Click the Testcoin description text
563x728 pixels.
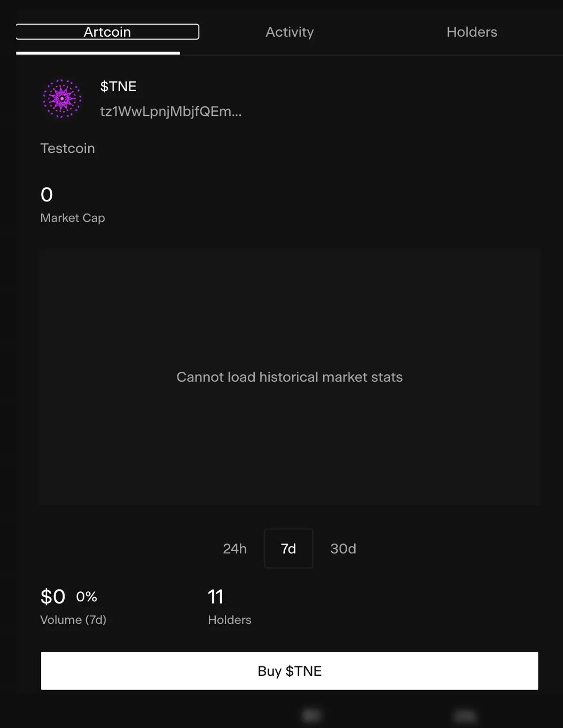(68, 148)
